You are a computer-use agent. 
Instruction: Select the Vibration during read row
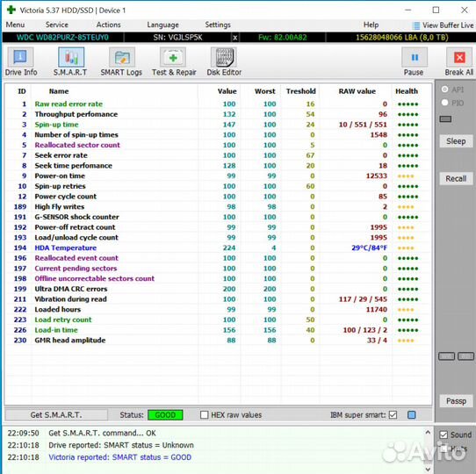coord(218,299)
